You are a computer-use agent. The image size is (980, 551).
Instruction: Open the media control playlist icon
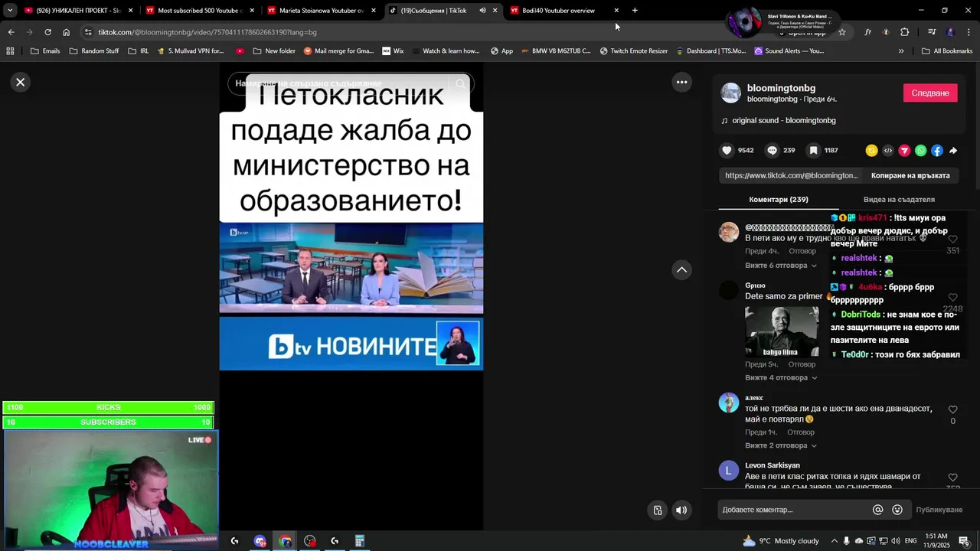click(x=932, y=32)
